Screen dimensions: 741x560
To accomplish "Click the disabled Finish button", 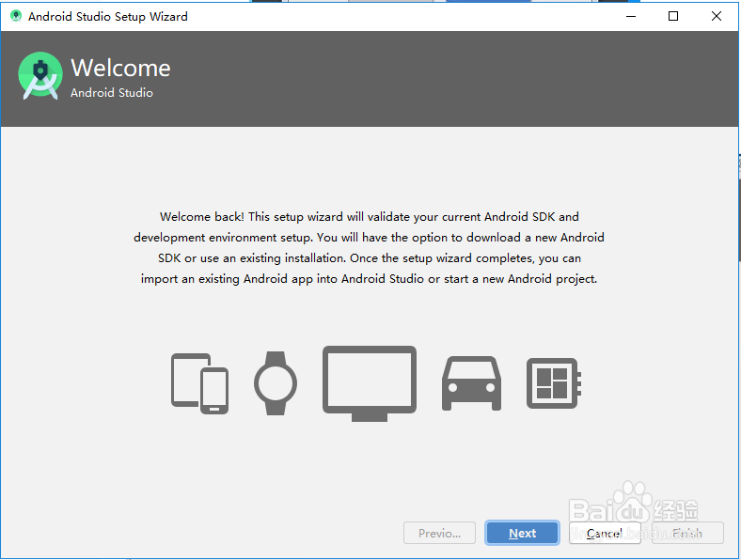I will (687, 533).
